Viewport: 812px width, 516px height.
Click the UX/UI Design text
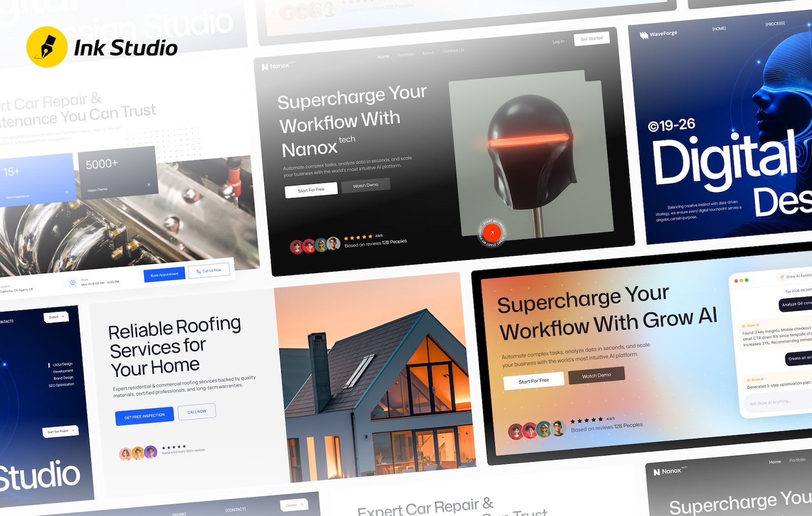[x=62, y=364]
